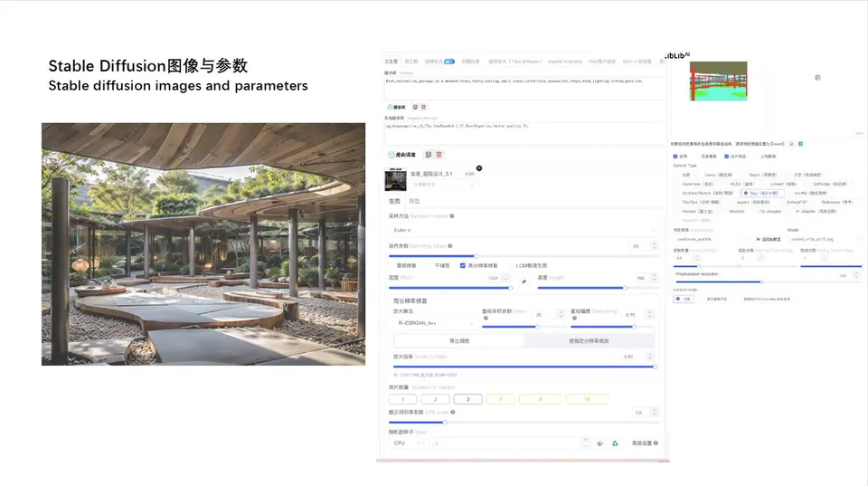Select the Canny control type
This screenshot has height=486, width=868.
pyautogui.click(x=718, y=175)
